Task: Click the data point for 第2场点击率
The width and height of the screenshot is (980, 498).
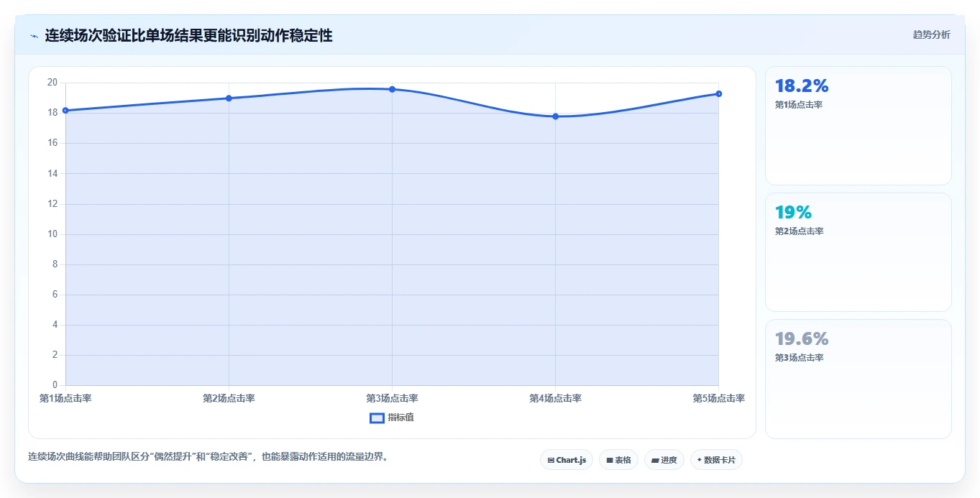Action: coord(229,98)
